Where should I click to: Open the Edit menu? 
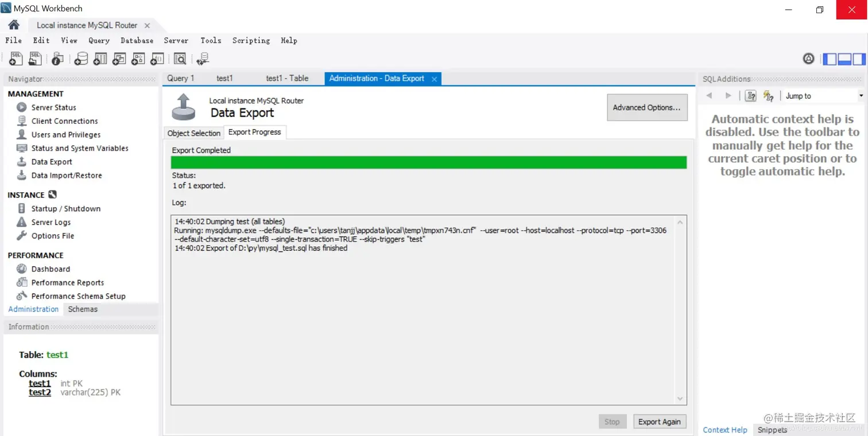[x=41, y=40]
